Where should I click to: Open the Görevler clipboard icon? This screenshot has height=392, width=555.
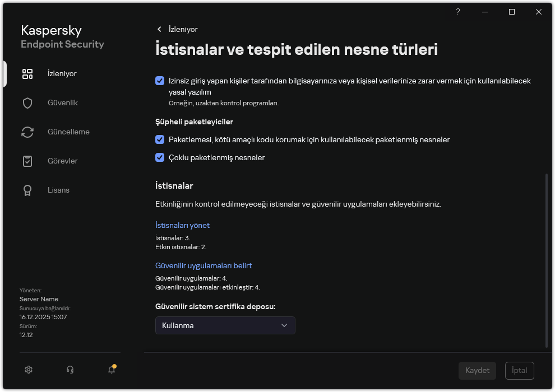coord(27,161)
